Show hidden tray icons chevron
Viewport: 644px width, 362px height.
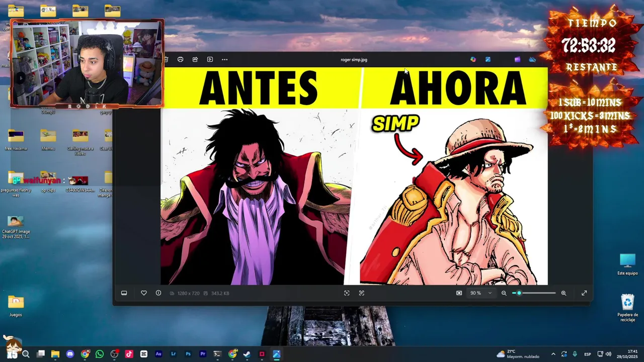553,354
